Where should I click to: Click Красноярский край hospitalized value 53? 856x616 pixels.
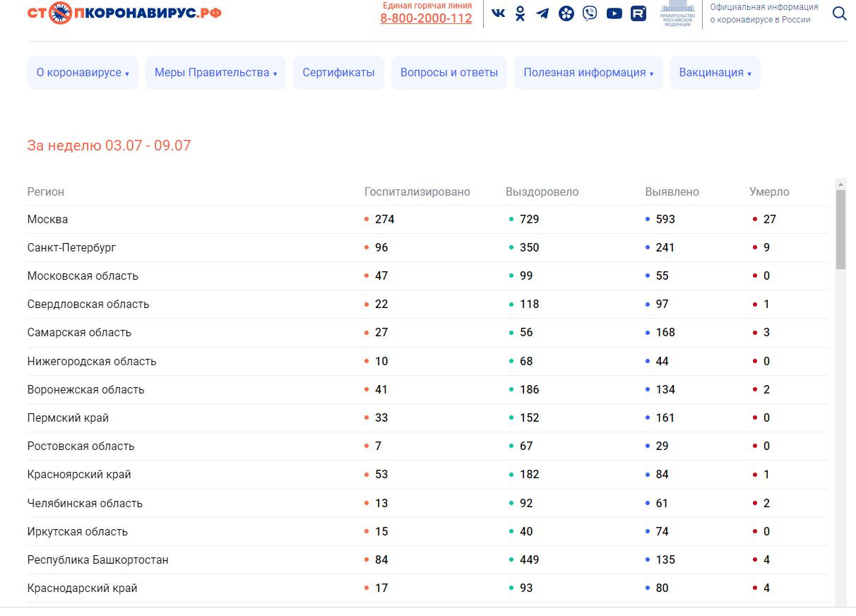[381, 475]
